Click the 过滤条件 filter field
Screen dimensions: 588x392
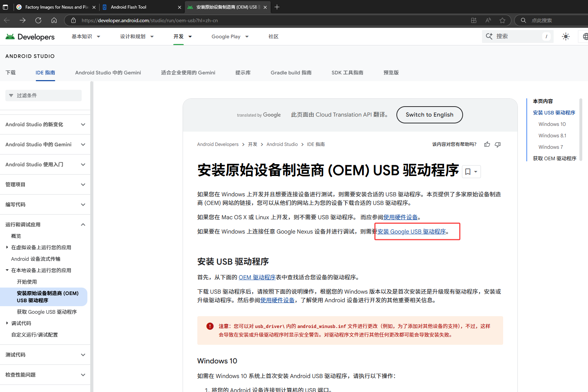pyautogui.click(x=43, y=95)
